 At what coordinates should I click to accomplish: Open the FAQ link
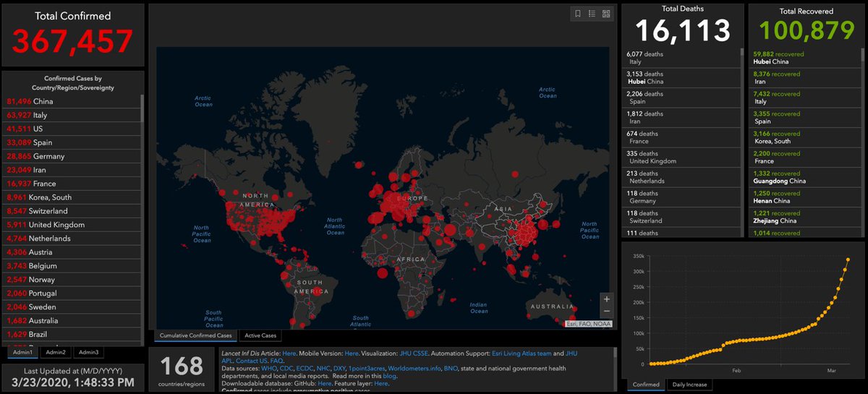click(277, 361)
